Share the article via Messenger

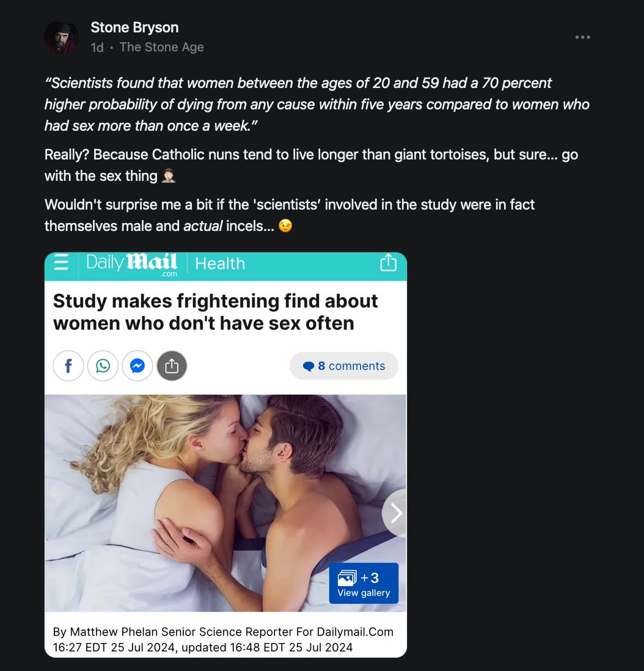pos(137,366)
